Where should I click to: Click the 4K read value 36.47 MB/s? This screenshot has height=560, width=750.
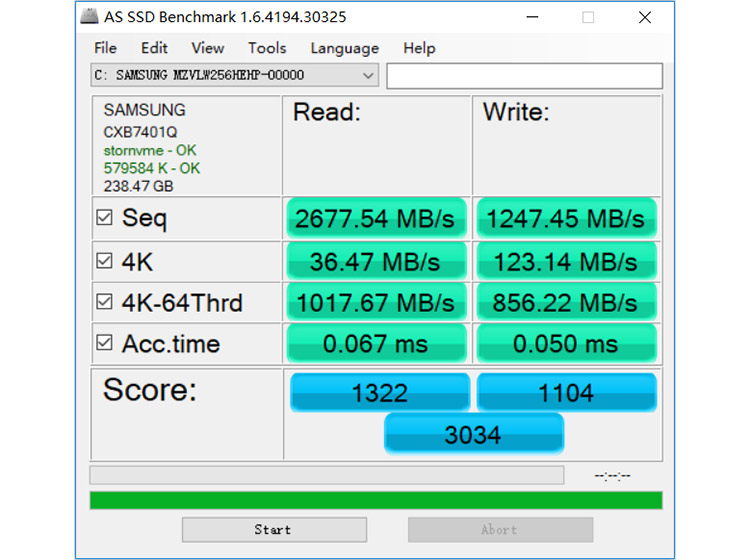(376, 262)
